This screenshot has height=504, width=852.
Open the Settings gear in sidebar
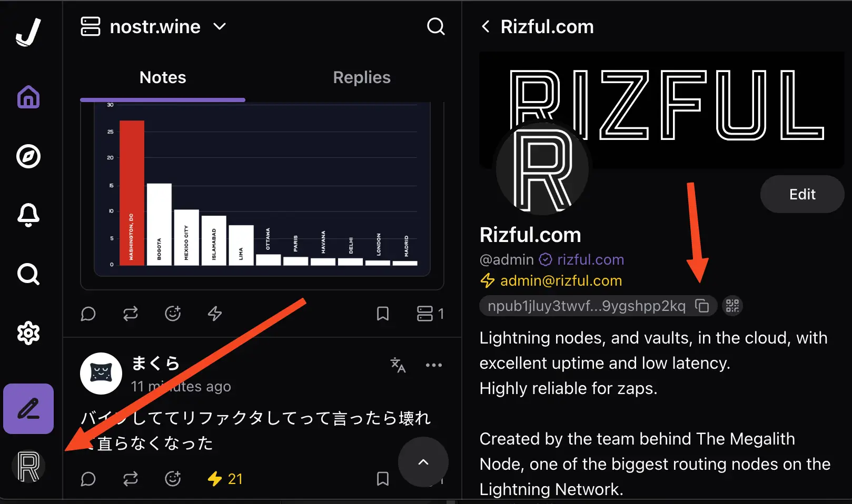point(28,333)
